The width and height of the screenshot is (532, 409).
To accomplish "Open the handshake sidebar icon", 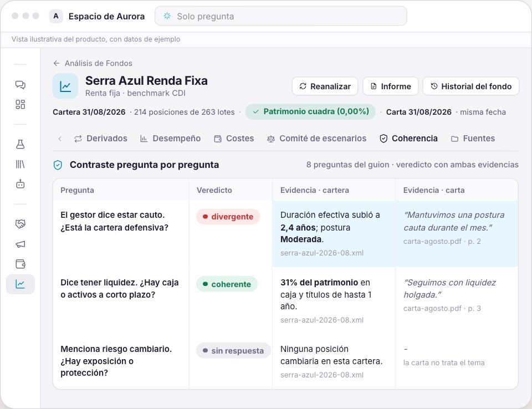I will 21,224.
